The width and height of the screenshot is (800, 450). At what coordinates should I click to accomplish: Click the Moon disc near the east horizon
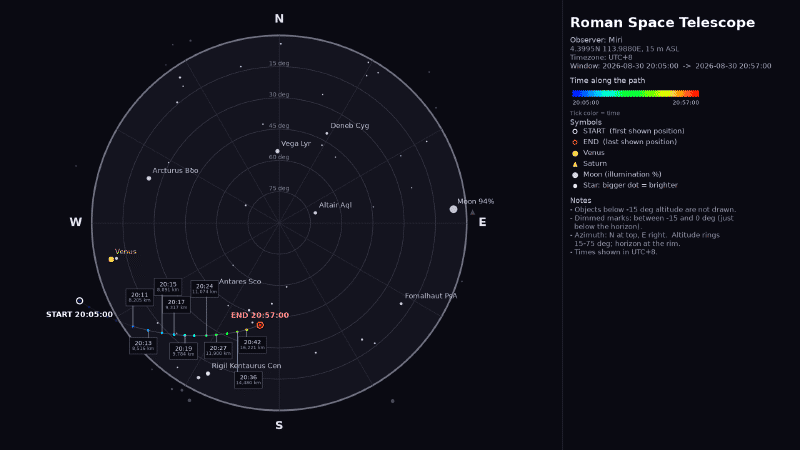point(453,209)
